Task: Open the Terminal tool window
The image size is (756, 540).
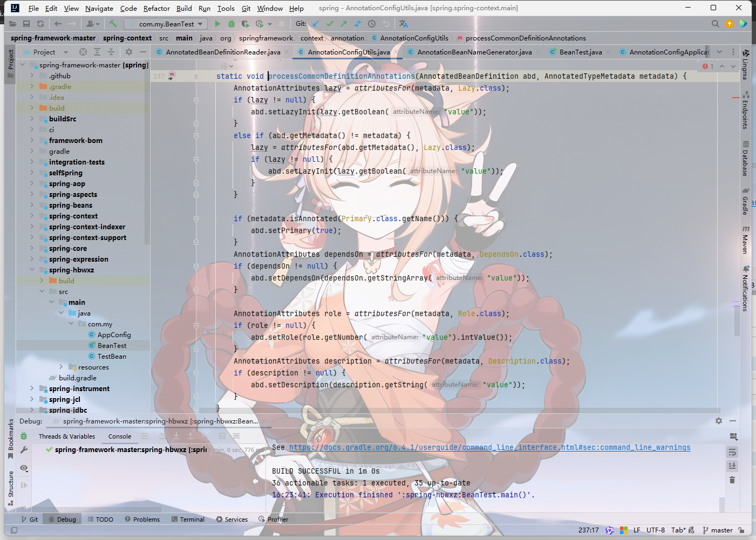Action: (x=188, y=520)
